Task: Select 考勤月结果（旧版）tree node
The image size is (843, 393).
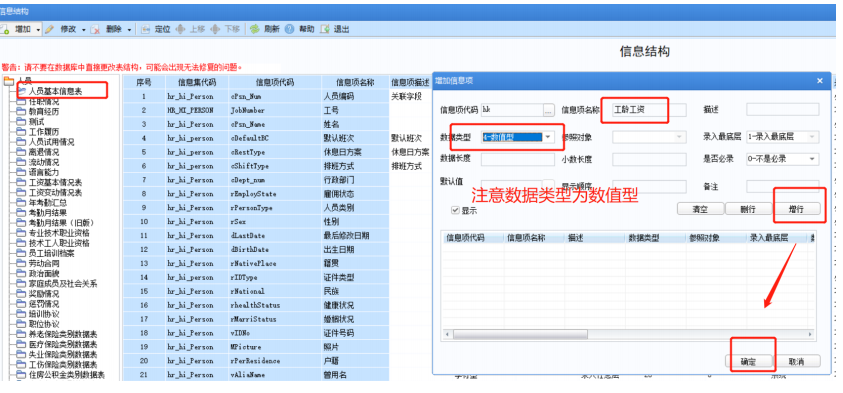Action: pos(62,223)
